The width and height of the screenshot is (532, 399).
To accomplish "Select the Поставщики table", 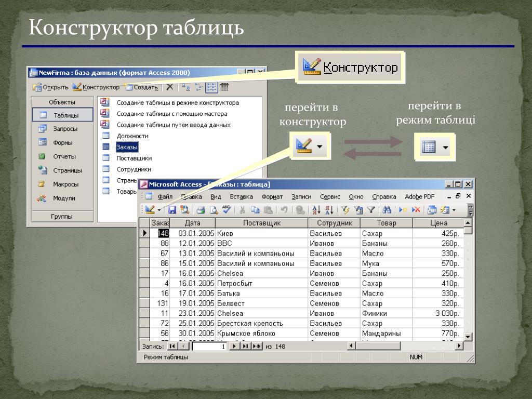I will click(134, 158).
